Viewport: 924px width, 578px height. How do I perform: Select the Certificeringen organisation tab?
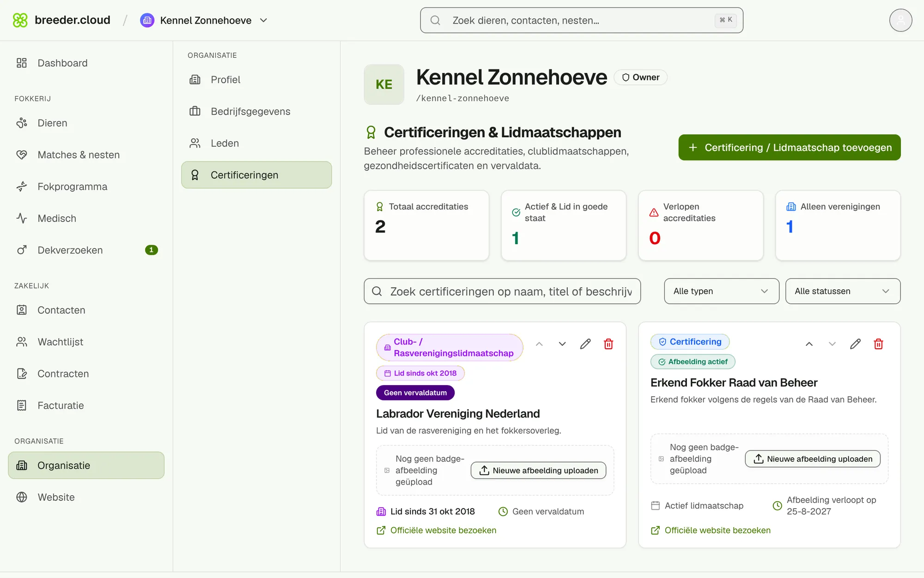coord(256,175)
